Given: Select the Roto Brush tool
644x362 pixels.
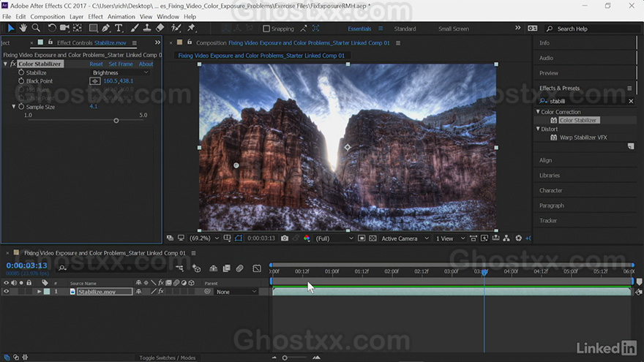Looking at the screenshot, I should click(176, 28).
